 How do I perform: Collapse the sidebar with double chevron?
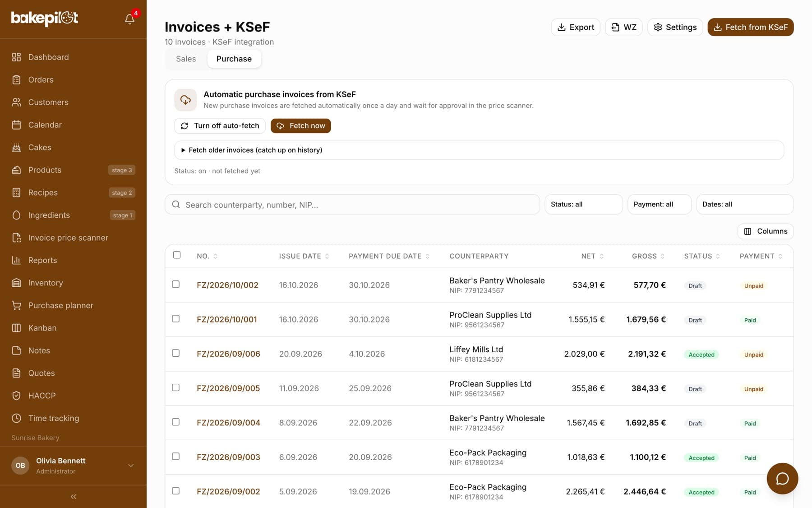(73, 497)
